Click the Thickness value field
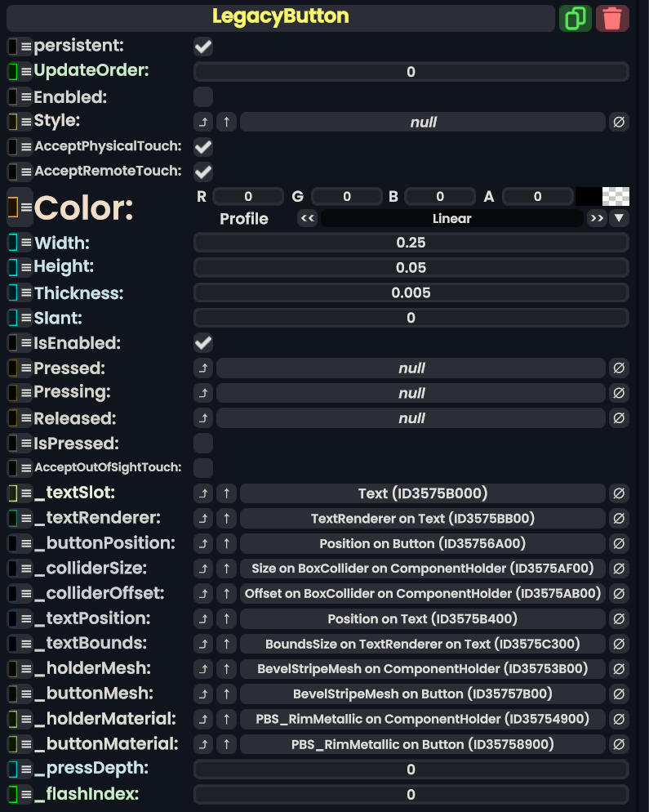 pyautogui.click(x=411, y=293)
